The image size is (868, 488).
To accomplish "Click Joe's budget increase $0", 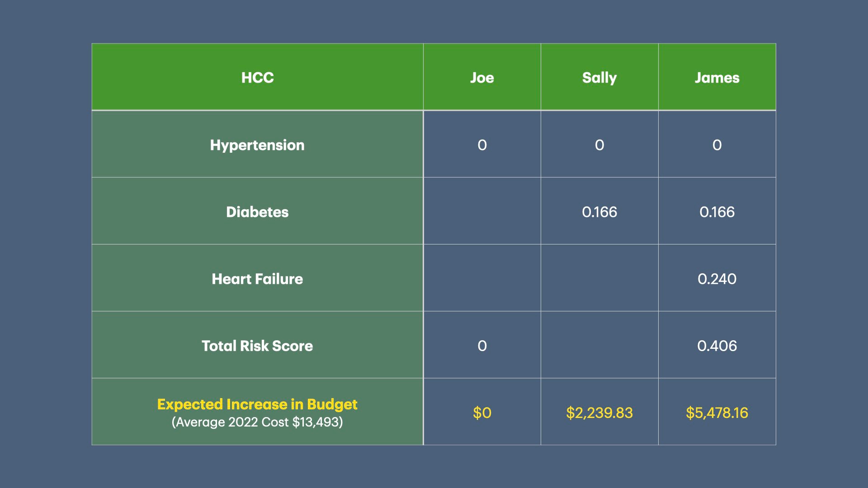I will point(482,413).
